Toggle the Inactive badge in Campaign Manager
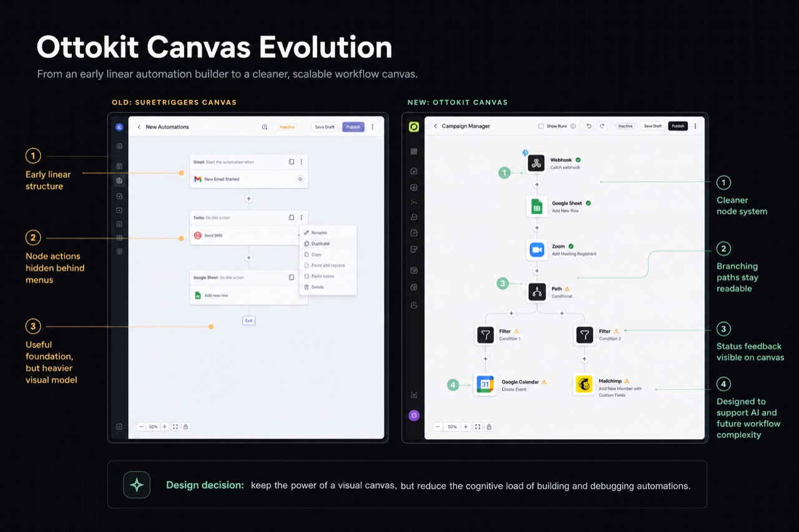Screen dimensions: 799x532 click(625, 126)
